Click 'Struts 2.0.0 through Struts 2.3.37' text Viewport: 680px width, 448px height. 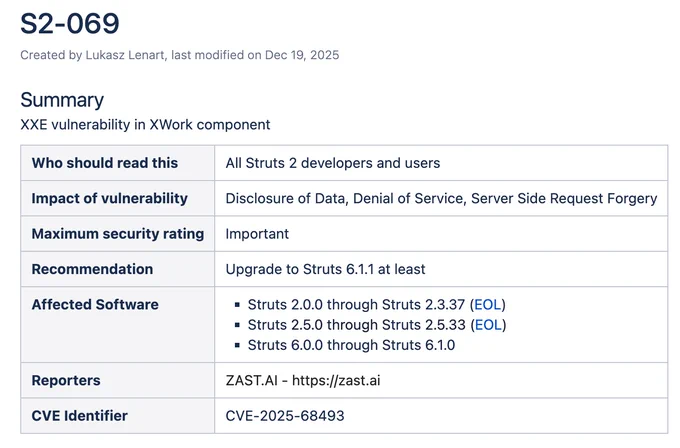coord(356,304)
